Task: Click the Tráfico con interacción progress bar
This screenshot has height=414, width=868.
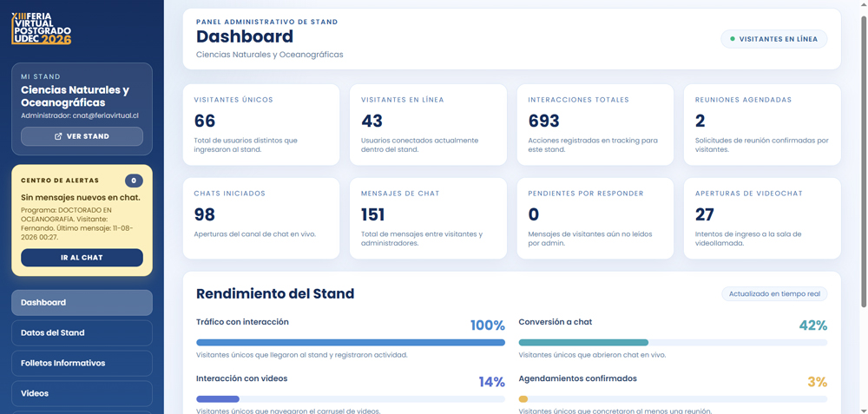Action: 351,343
